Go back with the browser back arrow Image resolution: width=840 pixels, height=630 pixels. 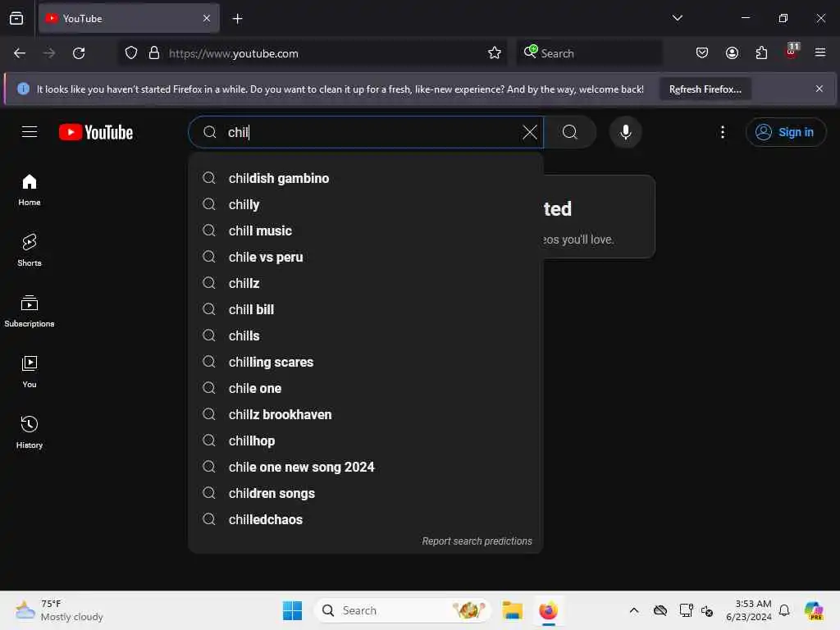(x=20, y=53)
